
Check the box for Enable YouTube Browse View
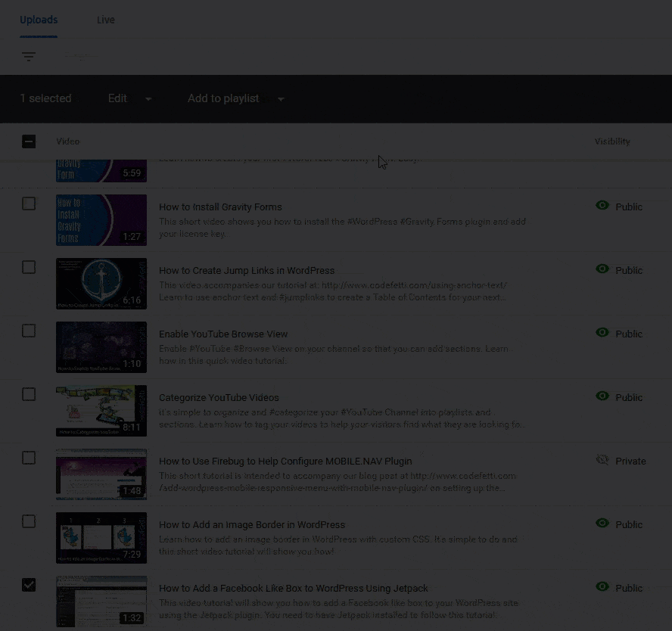(29, 331)
